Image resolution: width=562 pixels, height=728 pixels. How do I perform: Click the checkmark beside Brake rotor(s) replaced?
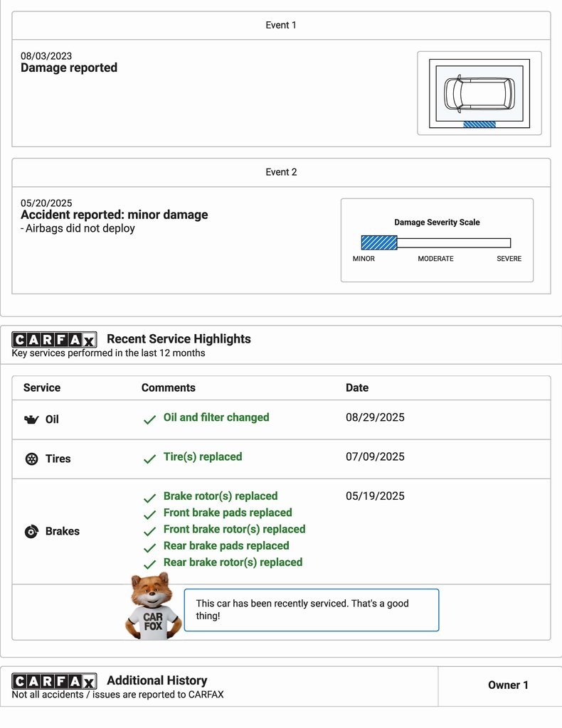[x=149, y=498]
